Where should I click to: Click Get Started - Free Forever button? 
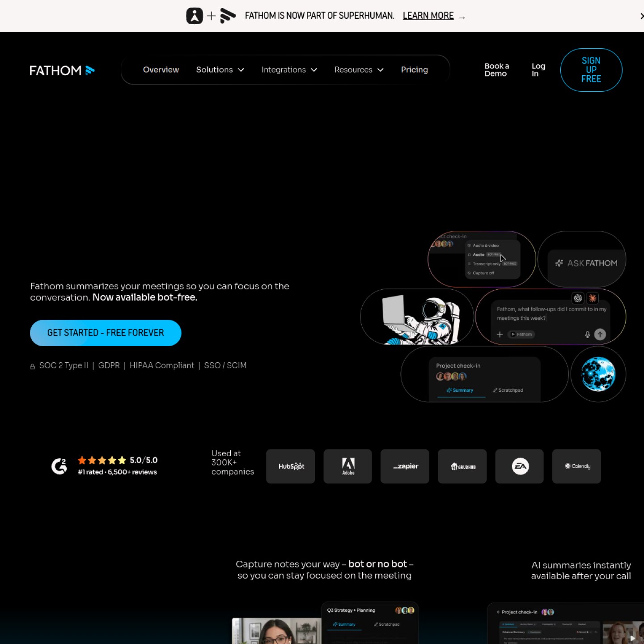pos(106,333)
